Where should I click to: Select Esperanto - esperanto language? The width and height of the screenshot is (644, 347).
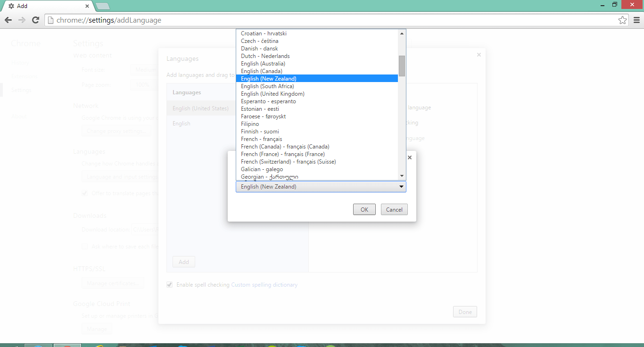317,101
